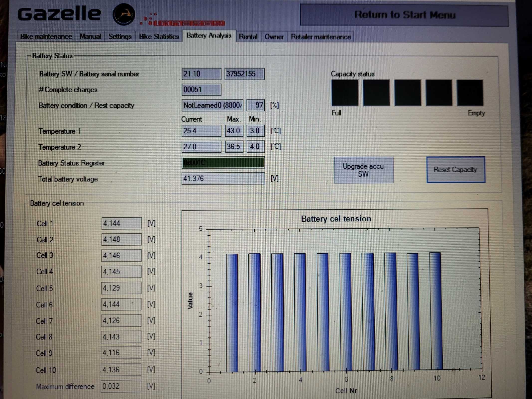
Task: Click the green Battery Status Register field
Action: [x=223, y=163]
